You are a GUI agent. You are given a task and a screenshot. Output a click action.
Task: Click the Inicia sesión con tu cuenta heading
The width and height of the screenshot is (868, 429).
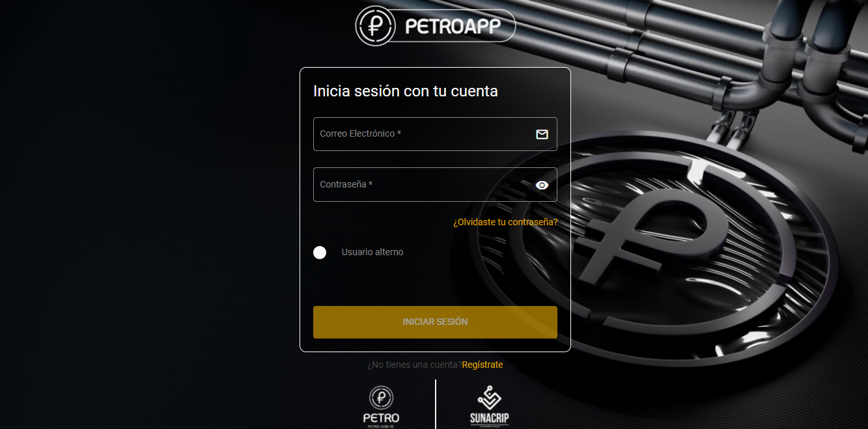[x=406, y=91]
